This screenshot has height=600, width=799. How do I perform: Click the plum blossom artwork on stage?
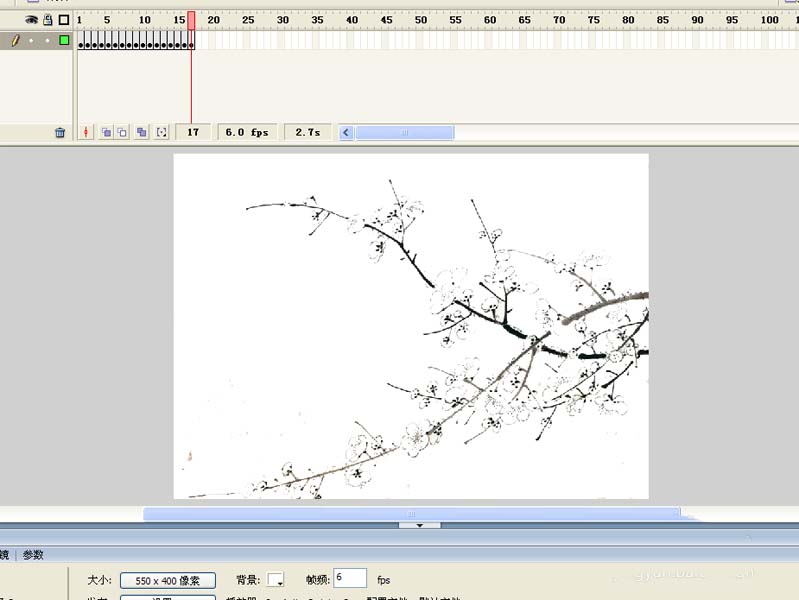[x=411, y=326]
